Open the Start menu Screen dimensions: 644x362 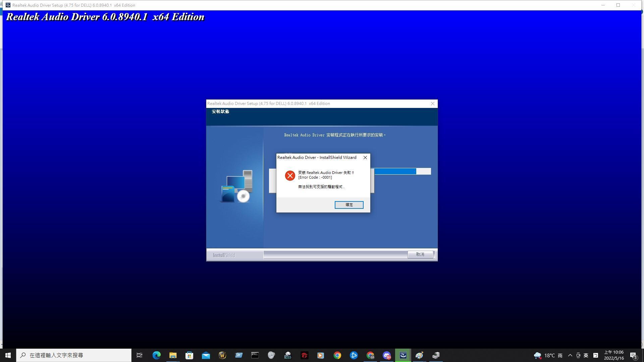pos(7,355)
